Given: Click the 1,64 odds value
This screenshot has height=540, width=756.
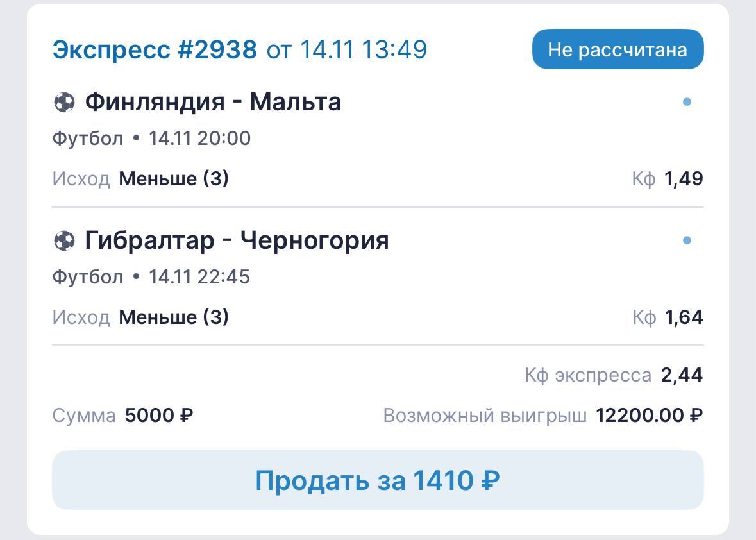Looking at the screenshot, I should 684,317.
